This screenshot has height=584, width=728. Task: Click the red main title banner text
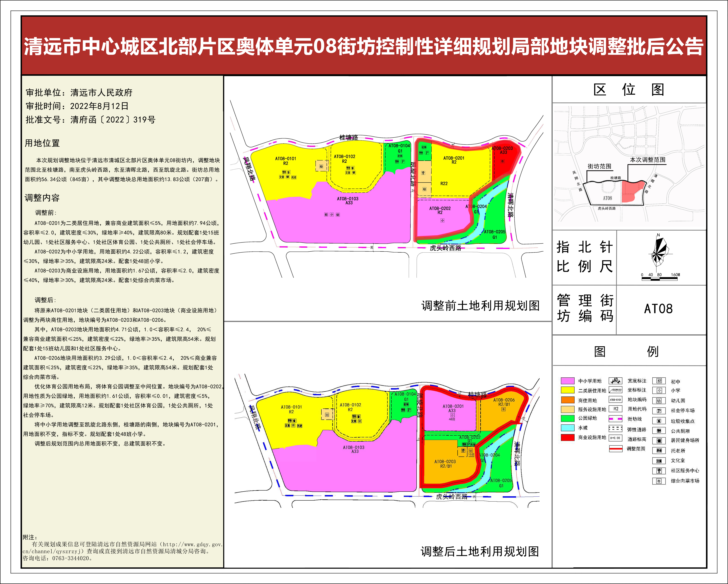(x=364, y=46)
